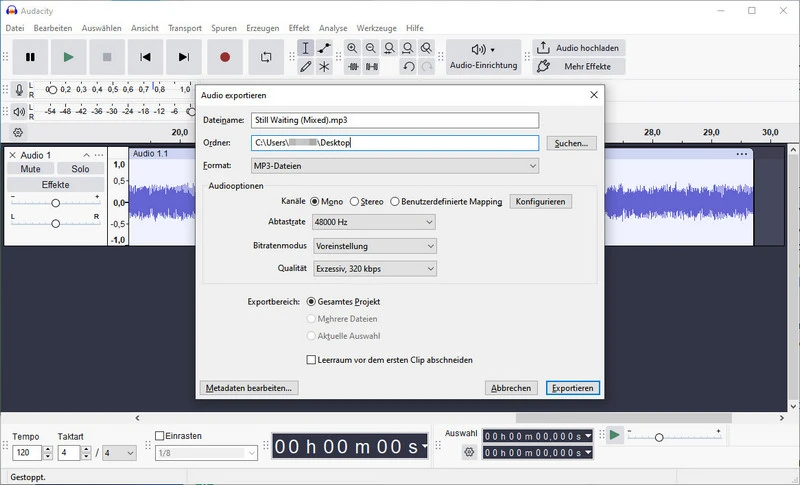The height and width of the screenshot is (485, 800).
Task: Click the playback meter speaker icon
Action: pos(19,111)
